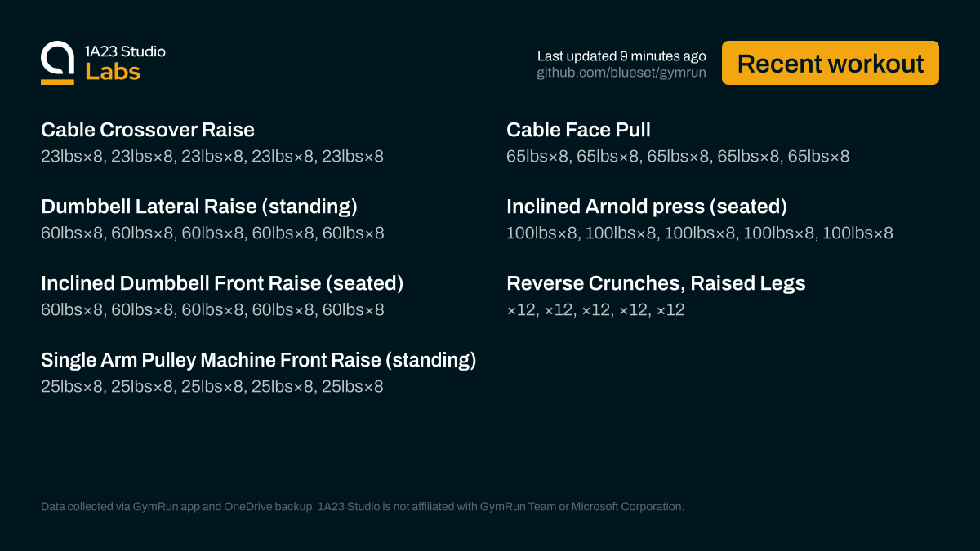980x551 pixels.
Task: Select Single Arm Pulley Machine Front Raise heading
Action: pyautogui.click(x=258, y=360)
